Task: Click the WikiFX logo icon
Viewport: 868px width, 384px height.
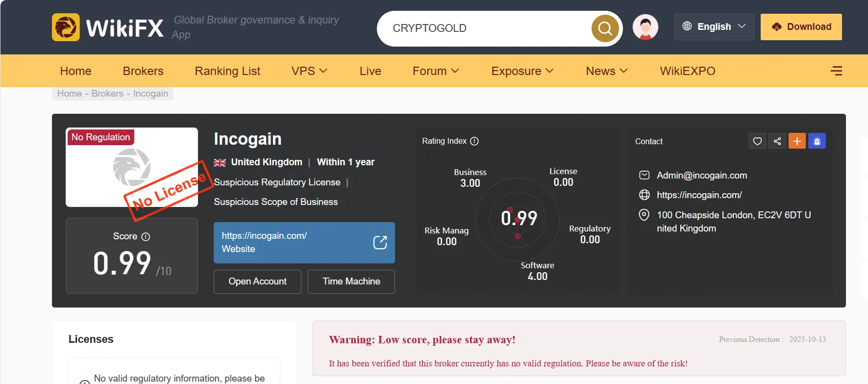Action: point(66,27)
